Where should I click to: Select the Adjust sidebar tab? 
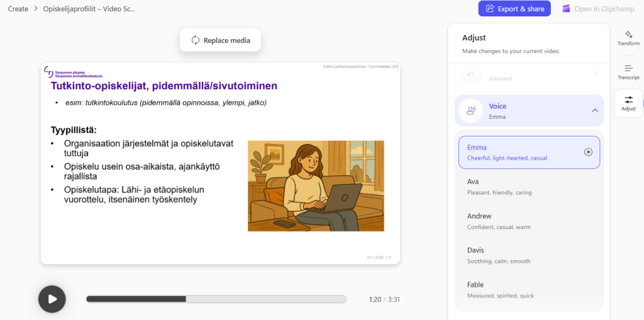628,104
